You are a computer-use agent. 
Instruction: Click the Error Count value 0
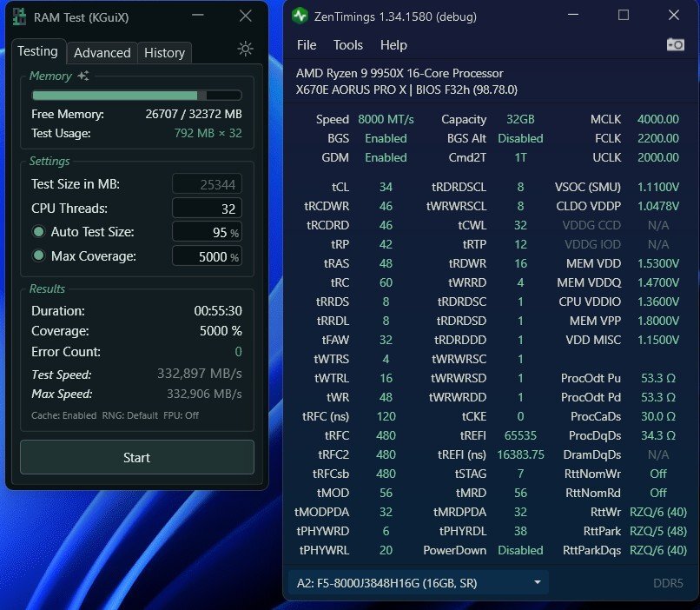click(x=238, y=352)
